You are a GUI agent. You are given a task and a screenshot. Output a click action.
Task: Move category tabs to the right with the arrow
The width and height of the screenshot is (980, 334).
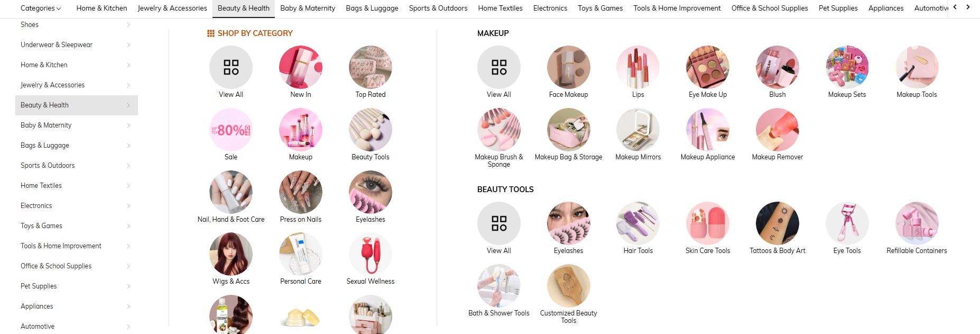click(x=968, y=7)
